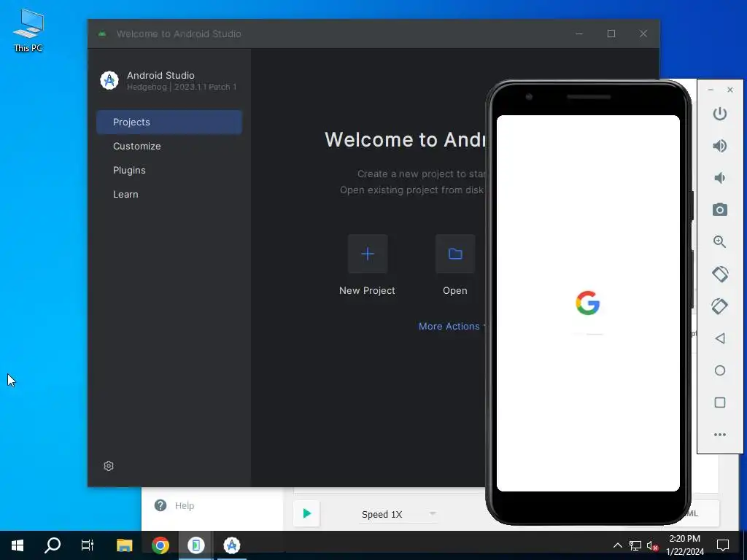Tap the emulator Back triangle button

pyautogui.click(x=720, y=338)
